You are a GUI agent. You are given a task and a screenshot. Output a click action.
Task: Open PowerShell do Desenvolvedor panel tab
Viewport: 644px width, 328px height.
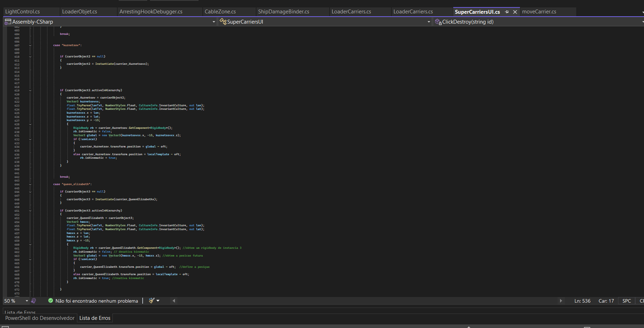click(x=40, y=318)
